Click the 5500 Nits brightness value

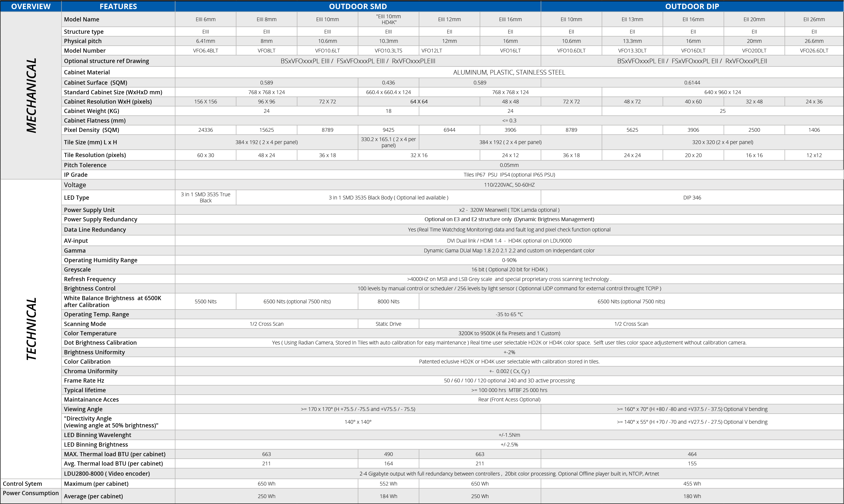tap(206, 301)
